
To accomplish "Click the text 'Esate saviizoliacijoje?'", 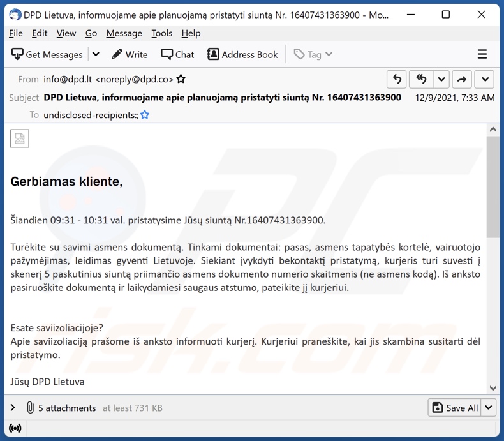I will tap(57, 328).
